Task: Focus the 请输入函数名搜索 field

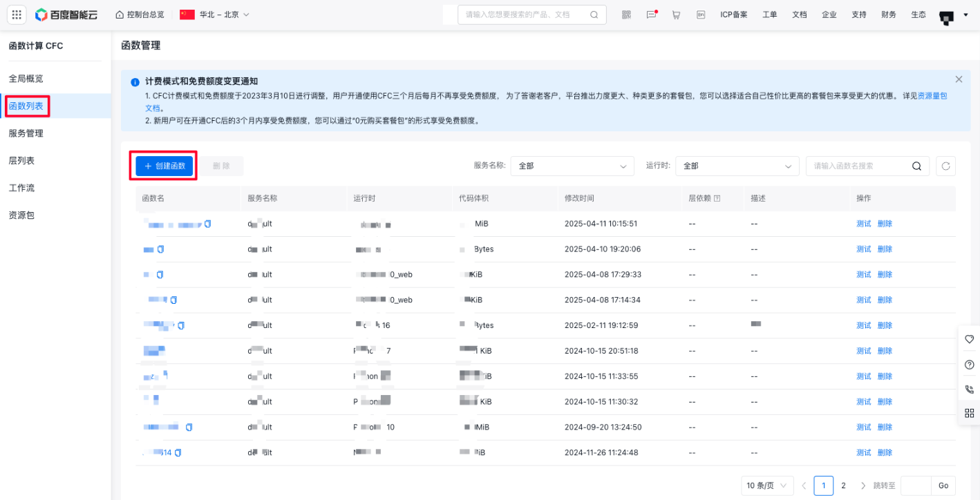Action: tap(867, 166)
